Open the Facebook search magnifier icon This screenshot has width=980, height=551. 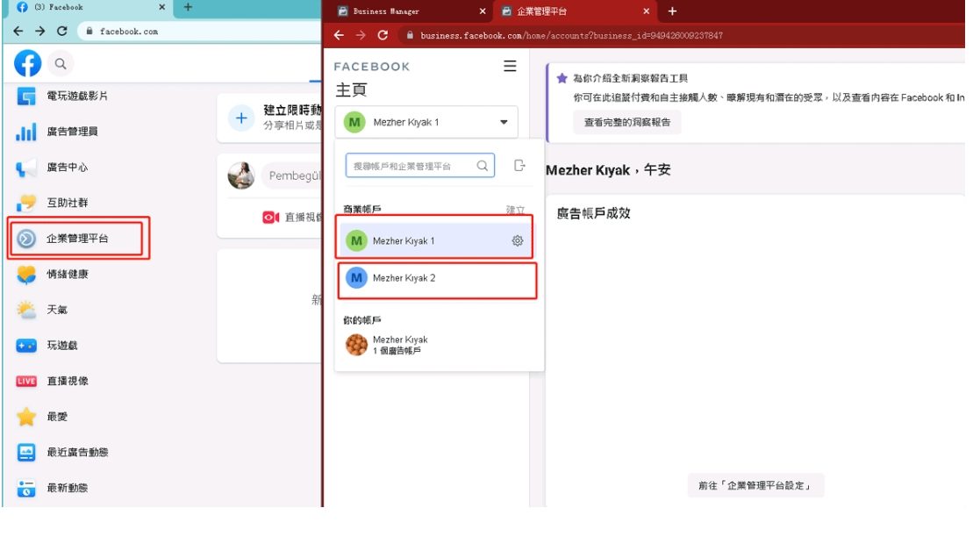(x=60, y=63)
